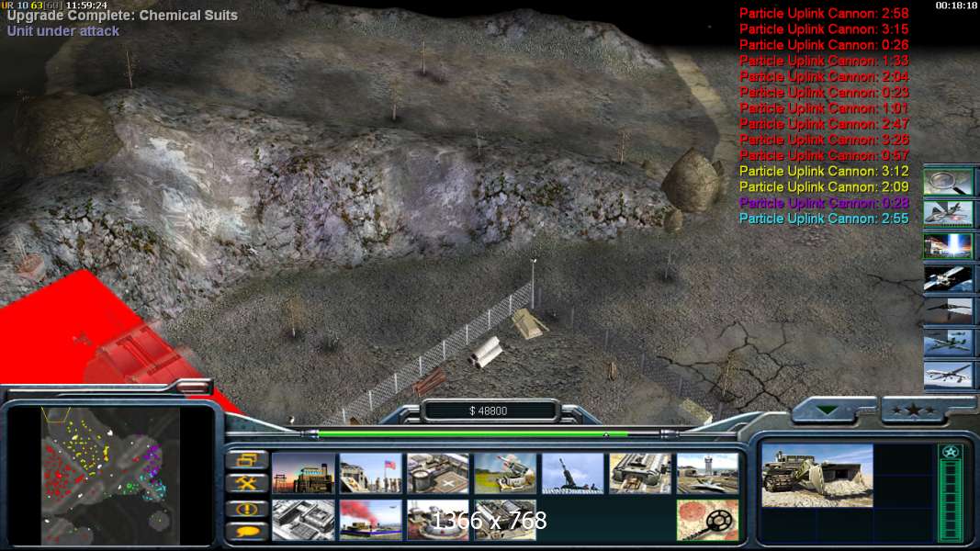
Task: Click the red Particle Uplink Cannon 0:26 timer
Action: click(824, 45)
